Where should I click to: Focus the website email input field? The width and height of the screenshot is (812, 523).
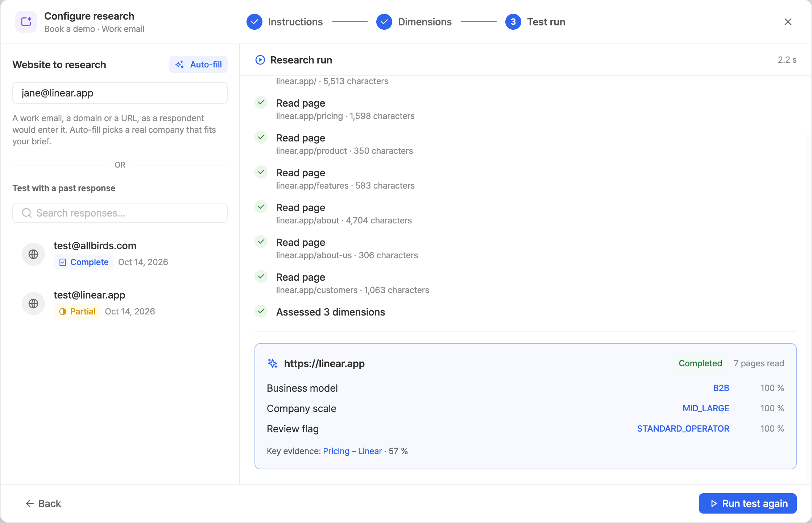(120, 93)
